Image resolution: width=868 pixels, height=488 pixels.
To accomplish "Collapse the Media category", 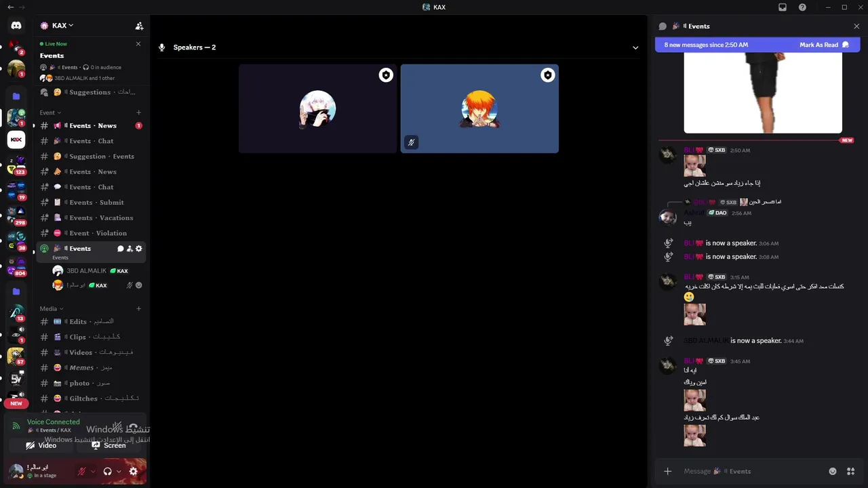I will pos(51,308).
